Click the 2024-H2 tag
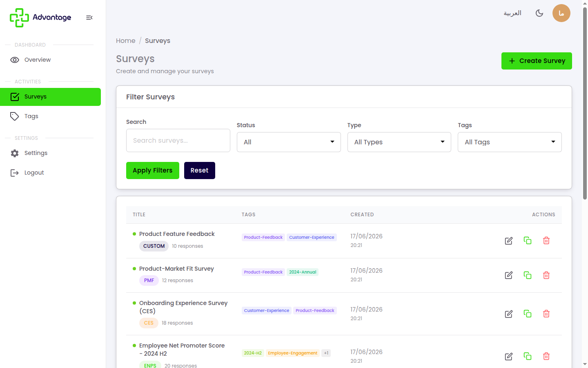 pos(253,353)
